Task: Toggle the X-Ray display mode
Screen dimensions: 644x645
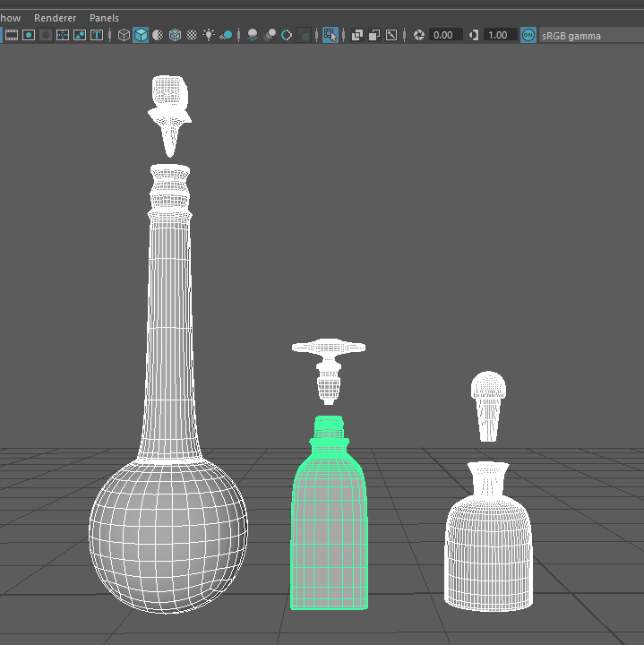Action: coord(357,35)
